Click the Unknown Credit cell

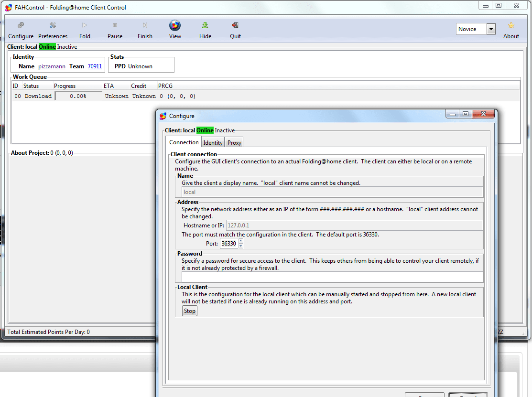tap(144, 97)
